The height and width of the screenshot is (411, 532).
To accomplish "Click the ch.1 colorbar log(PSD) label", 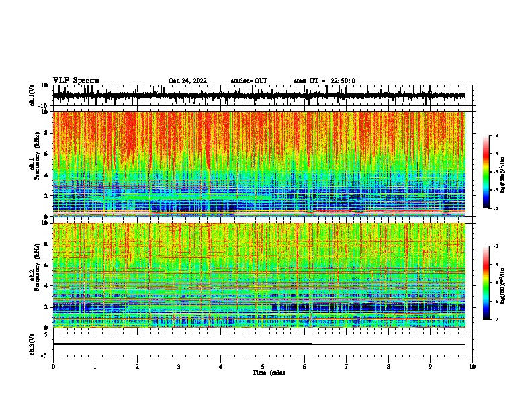I will tap(503, 175).
